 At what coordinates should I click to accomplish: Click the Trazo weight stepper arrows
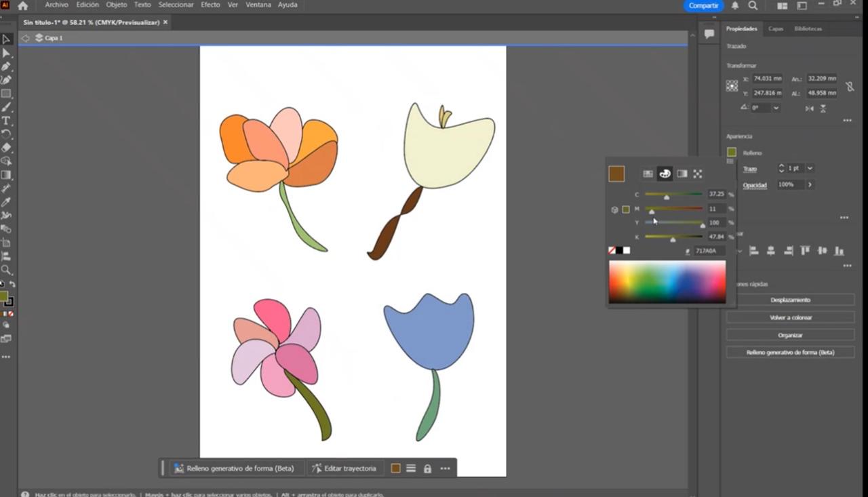pyautogui.click(x=781, y=168)
